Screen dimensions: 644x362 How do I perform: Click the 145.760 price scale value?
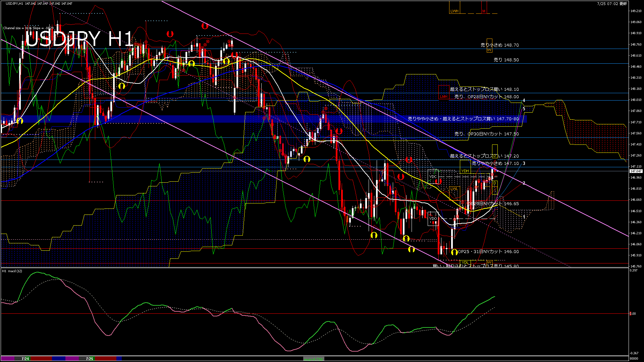click(x=636, y=266)
